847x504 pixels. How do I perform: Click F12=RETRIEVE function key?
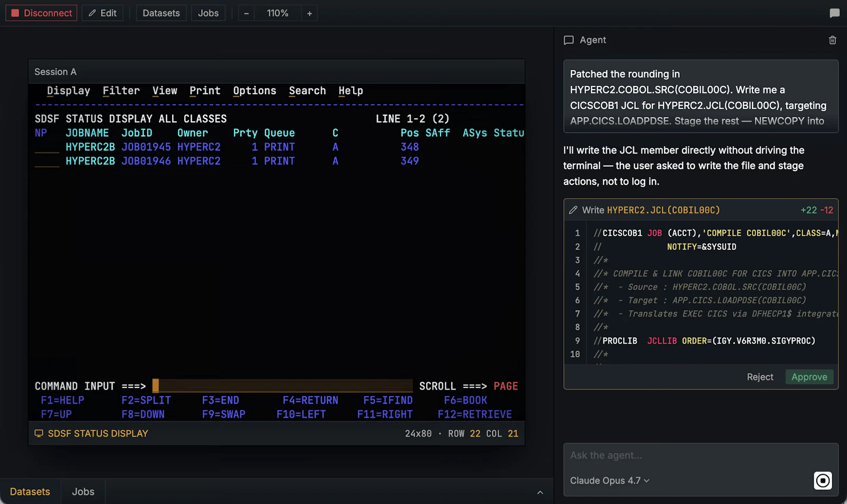point(475,414)
